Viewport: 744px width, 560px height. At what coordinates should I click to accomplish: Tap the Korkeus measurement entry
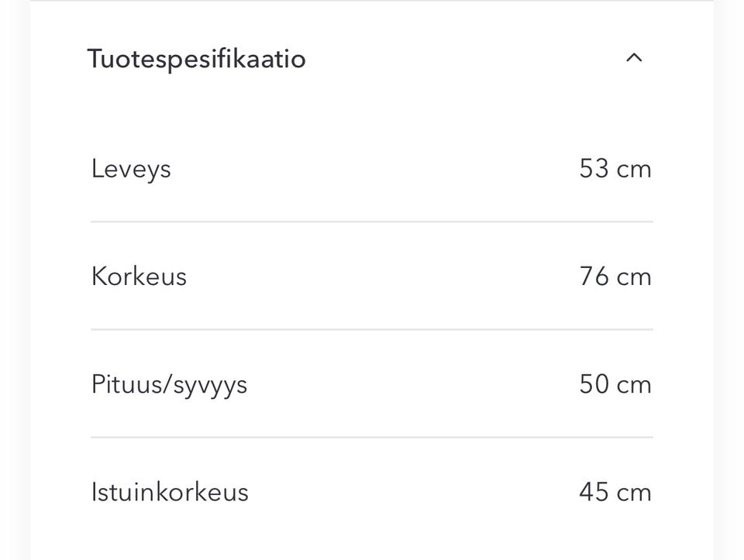pos(372,276)
